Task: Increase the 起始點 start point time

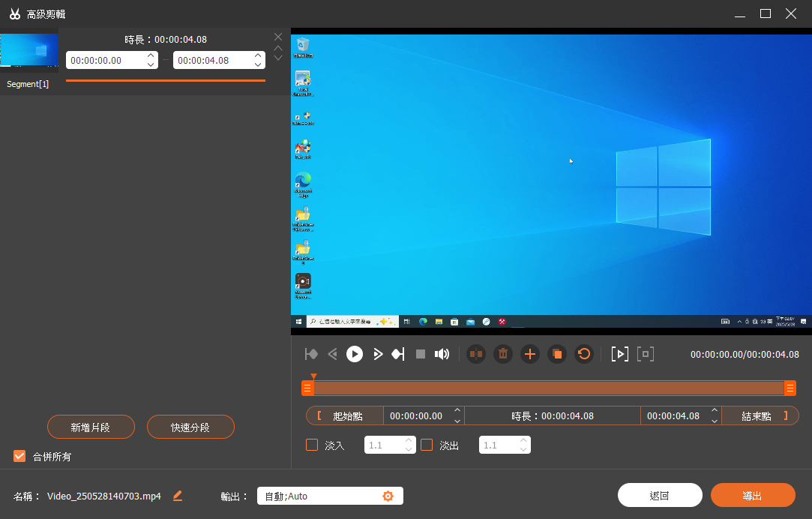Action: [x=457, y=411]
